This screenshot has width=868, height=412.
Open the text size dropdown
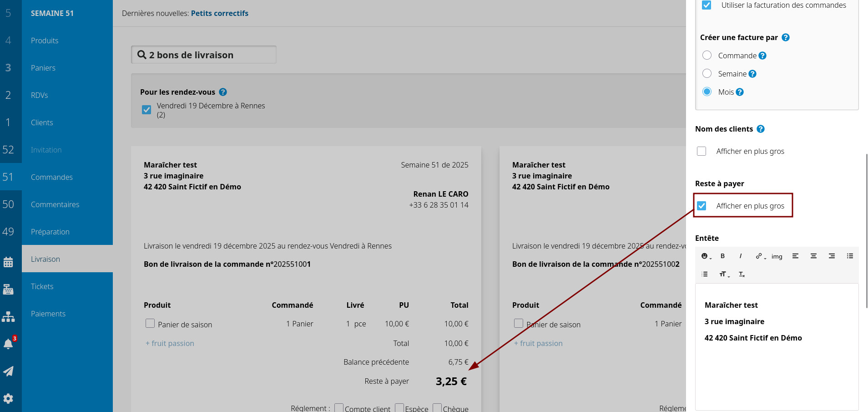[724, 275]
